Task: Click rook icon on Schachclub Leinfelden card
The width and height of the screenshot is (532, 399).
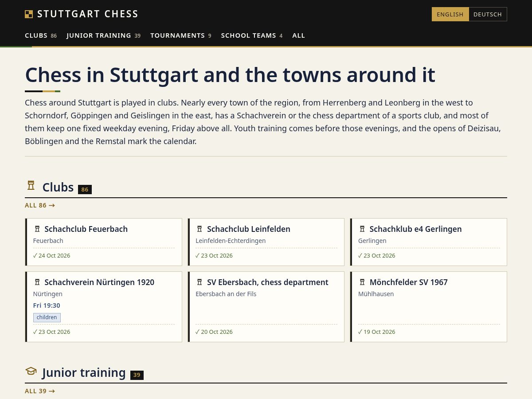Action: pos(199,229)
